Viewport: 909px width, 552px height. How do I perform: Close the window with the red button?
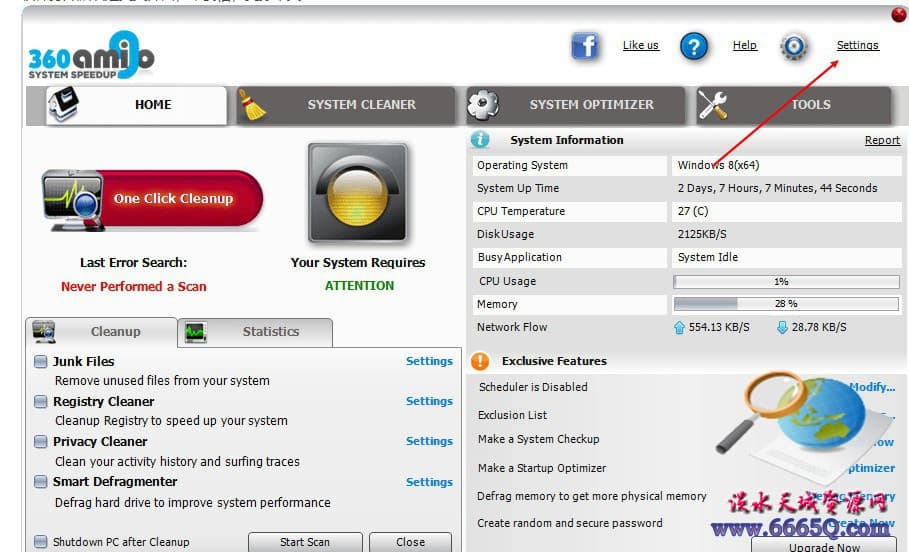pyautogui.click(x=900, y=14)
